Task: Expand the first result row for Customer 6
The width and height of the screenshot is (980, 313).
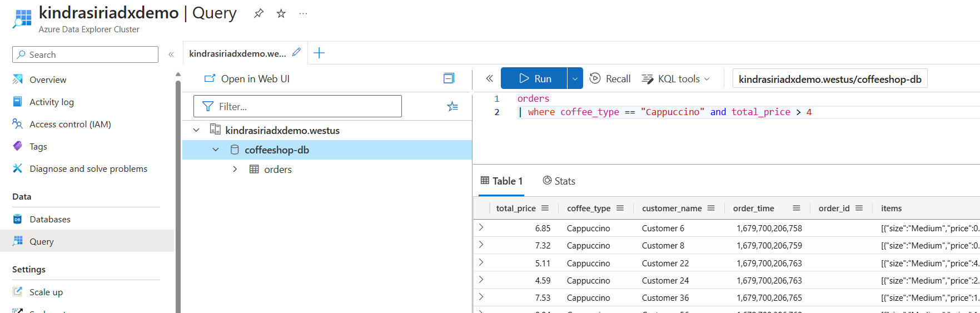Action: point(481,227)
